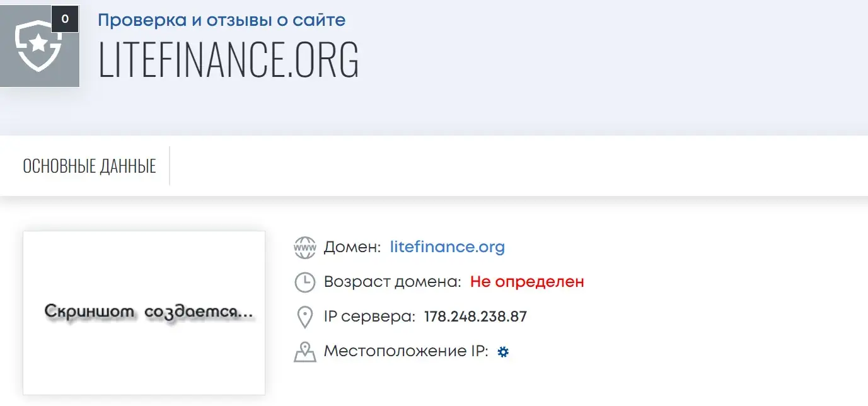The image size is (868, 406).
Task: Click the Скриншот создается placeholder text
Action: pyautogui.click(x=149, y=312)
